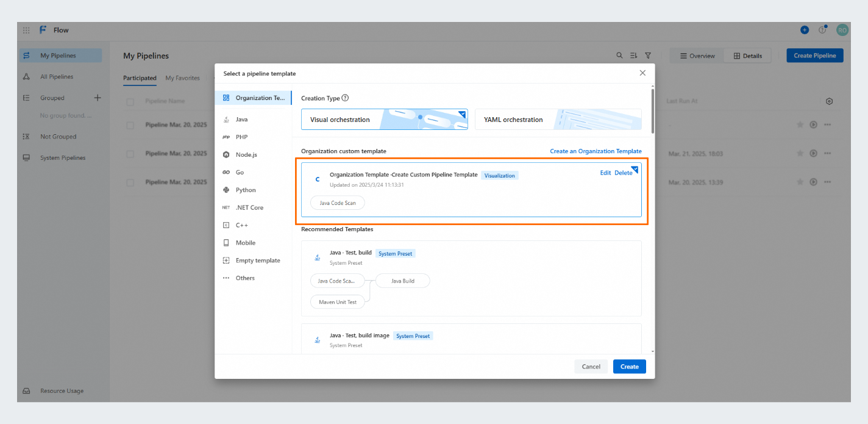Image resolution: width=868 pixels, height=424 pixels.
Task: Select the Organization Te... template category
Action: tap(254, 98)
